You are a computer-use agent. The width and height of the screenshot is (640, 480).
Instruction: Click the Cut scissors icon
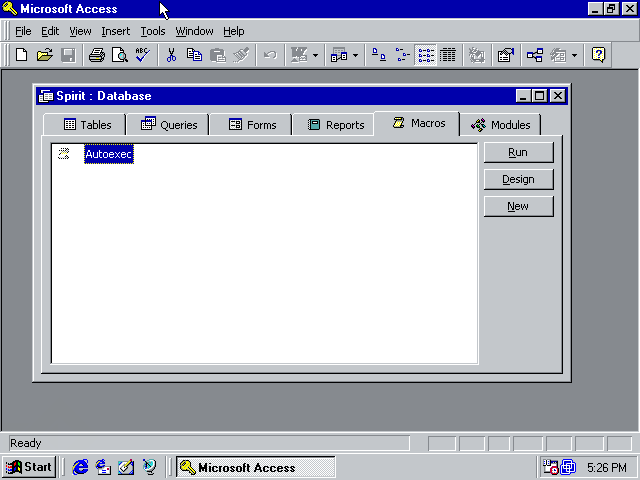[171, 55]
